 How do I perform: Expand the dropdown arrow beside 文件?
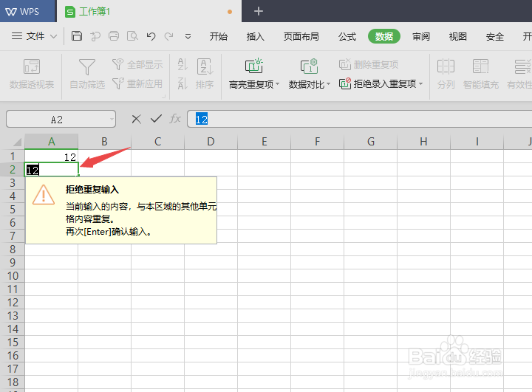point(54,36)
